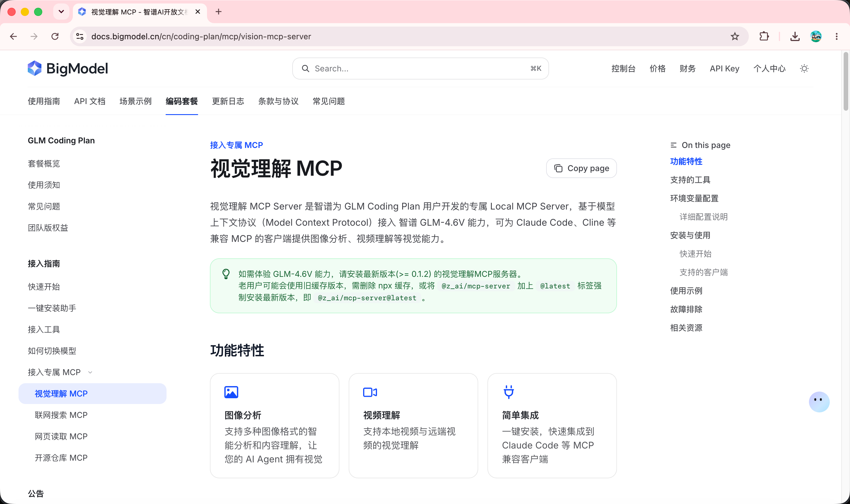Image resolution: width=850 pixels, height=504 pixels.
Task: Click the browser forward arrow
Action: pyautogui.click(x=34, y=36)
